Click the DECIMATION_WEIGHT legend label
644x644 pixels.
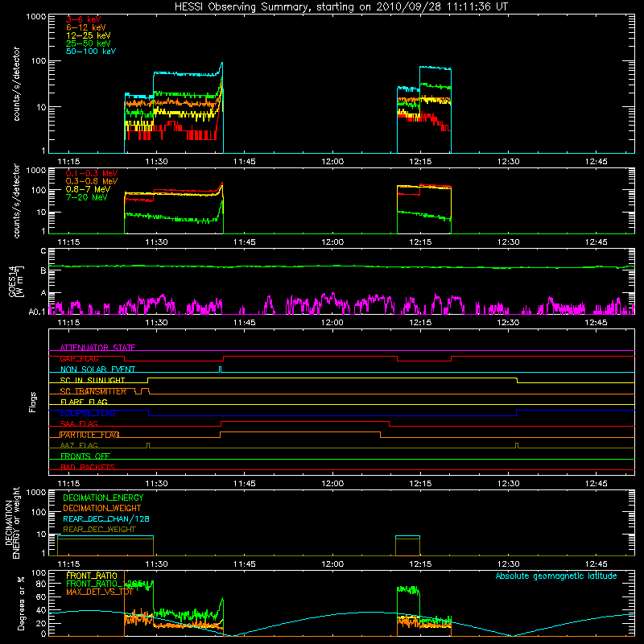[102, 508]
